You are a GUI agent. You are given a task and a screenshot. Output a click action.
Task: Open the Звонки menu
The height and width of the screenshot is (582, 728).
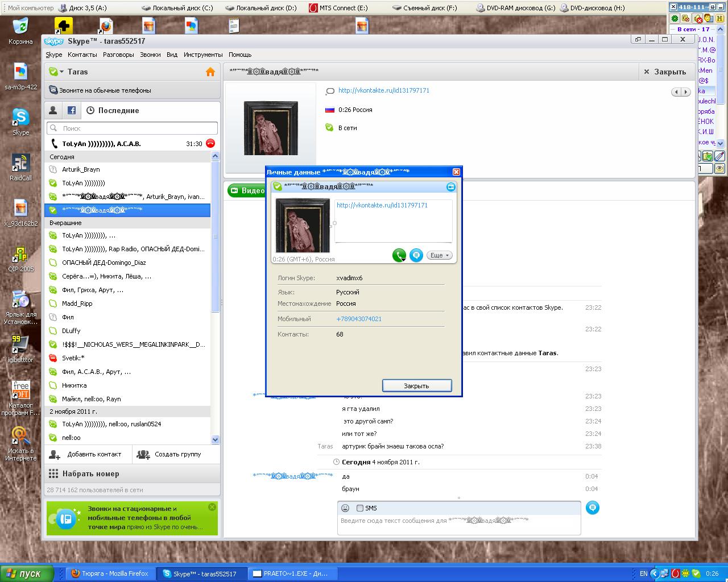[x=150, y=55]
